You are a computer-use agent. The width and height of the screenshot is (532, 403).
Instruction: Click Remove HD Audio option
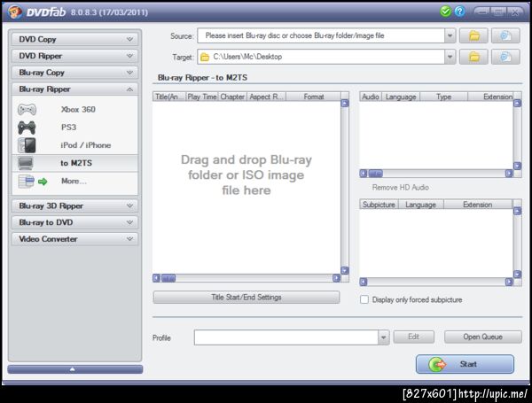tap(401, 188)
